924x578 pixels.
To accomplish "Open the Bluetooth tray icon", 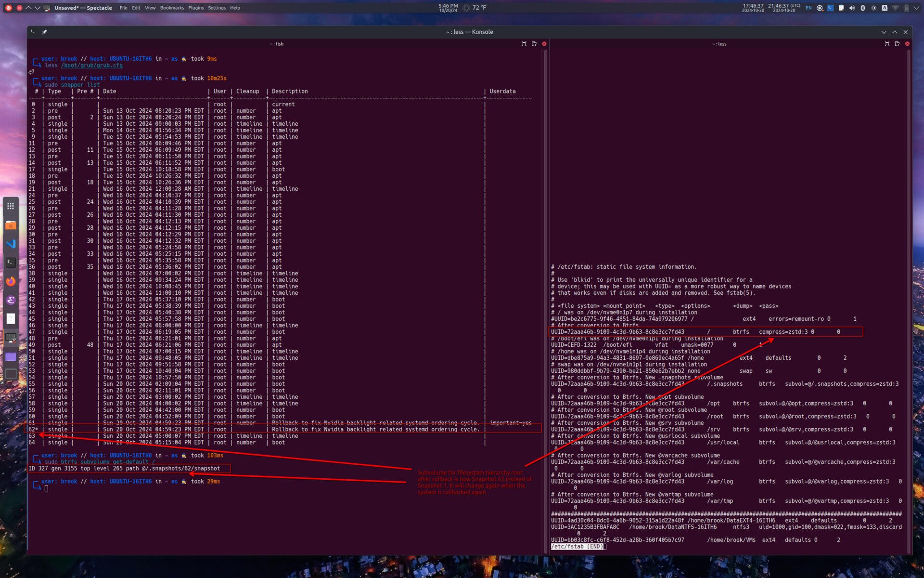I will pos(862,8).
